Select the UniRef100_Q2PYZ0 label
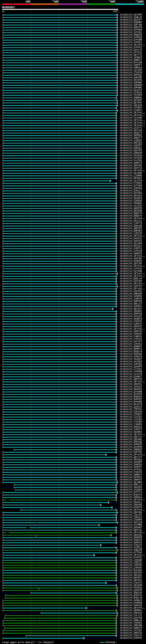 pos(131,286)
